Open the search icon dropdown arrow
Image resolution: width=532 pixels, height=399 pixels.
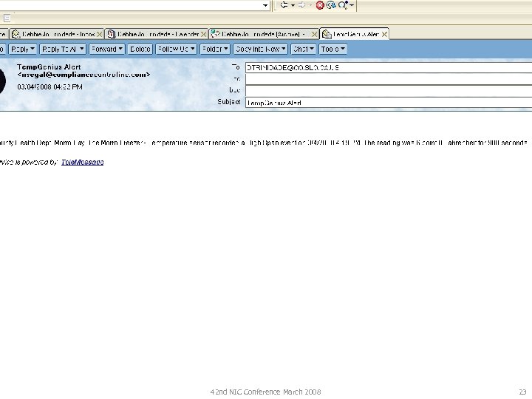[x=352, y=5]
